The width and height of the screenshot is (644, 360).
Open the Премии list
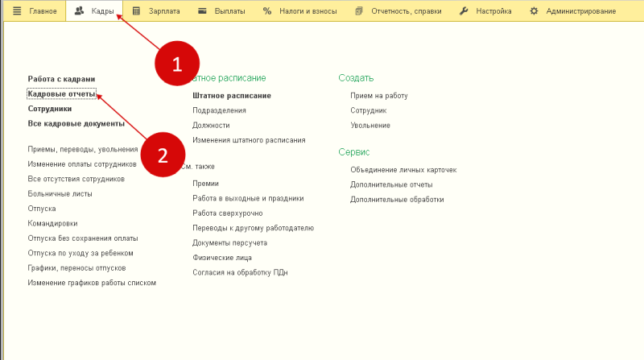(205, 184)
